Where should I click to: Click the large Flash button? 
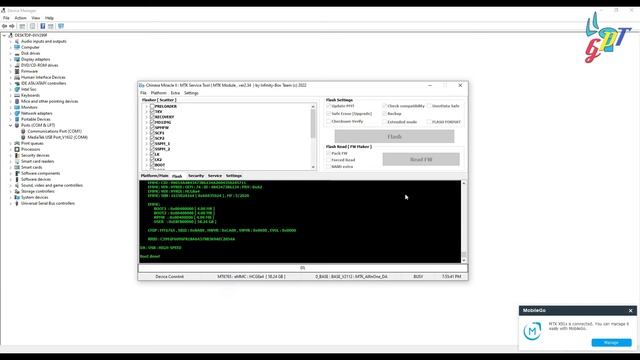pos(394,136)
